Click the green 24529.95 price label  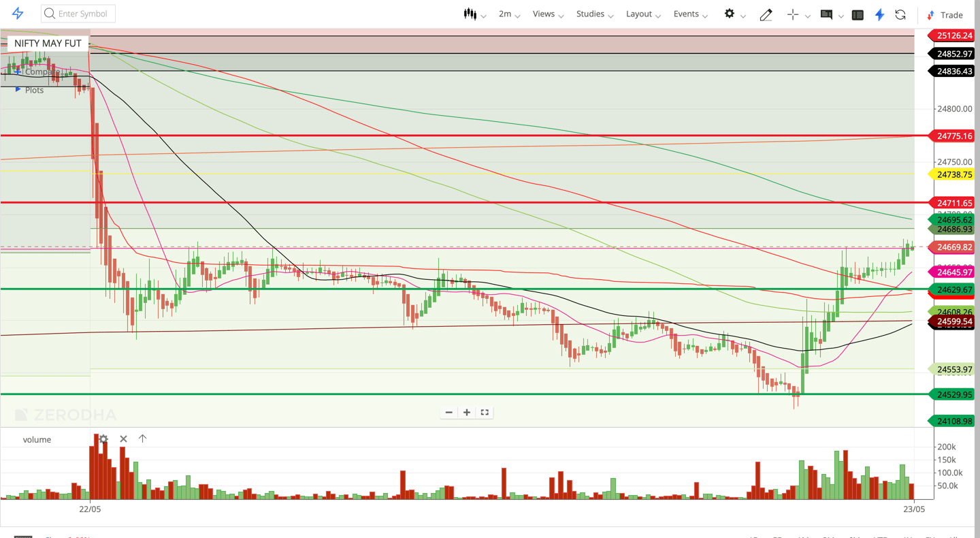pos(951,394)
